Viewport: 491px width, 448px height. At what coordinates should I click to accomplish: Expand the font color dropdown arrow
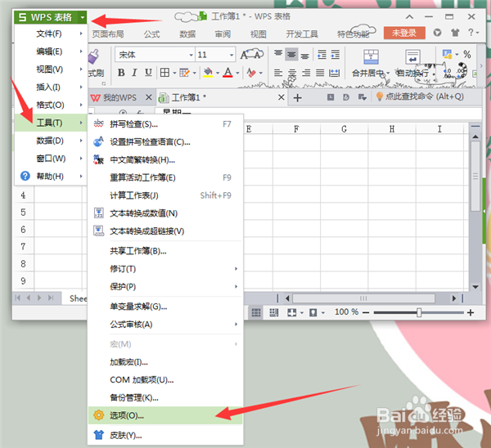point(237,73)
